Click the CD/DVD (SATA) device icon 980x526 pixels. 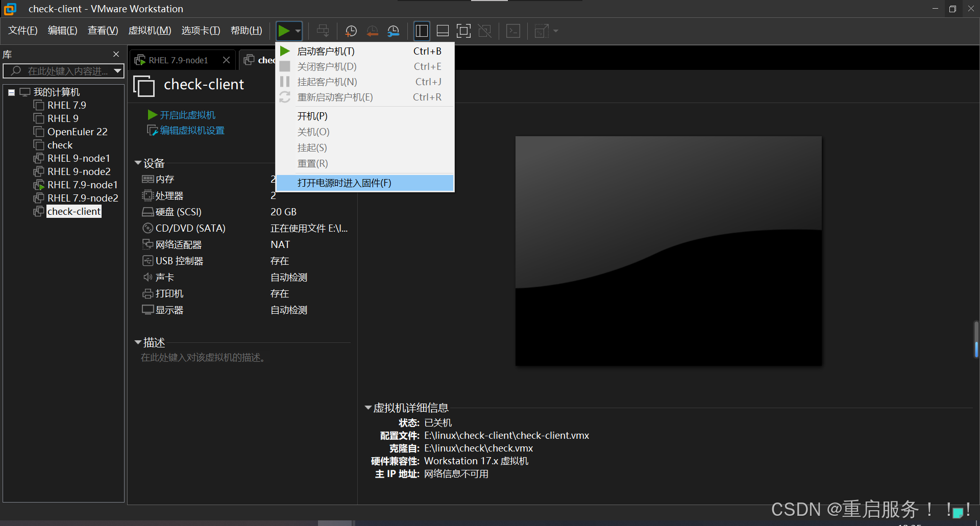pos(148,228)
